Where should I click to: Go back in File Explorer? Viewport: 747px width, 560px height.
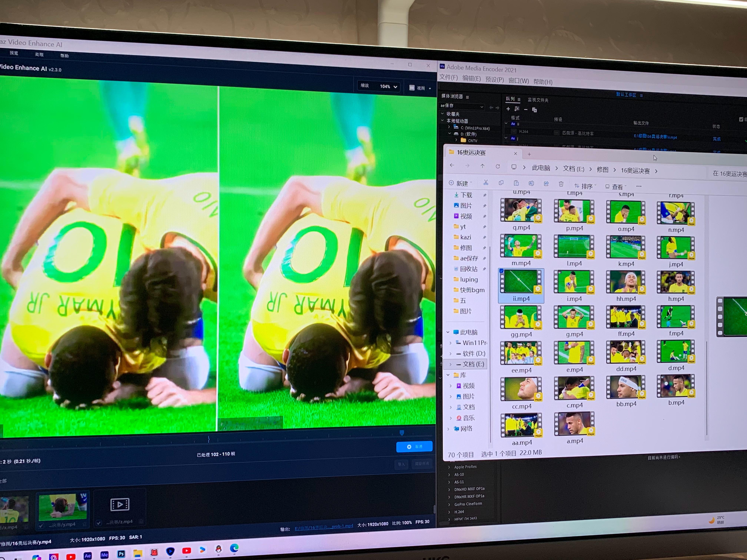point(452,165)
